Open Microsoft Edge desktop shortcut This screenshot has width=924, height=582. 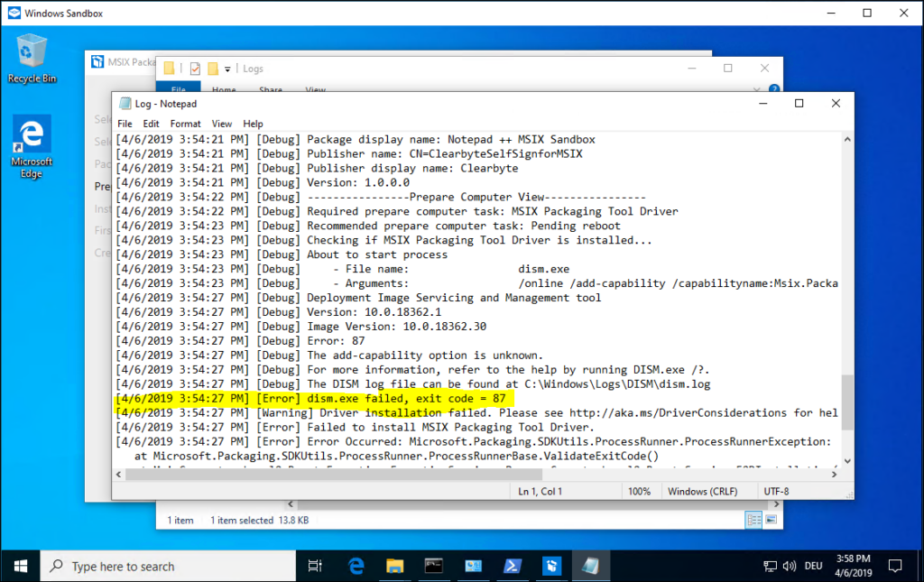(32, 146)
